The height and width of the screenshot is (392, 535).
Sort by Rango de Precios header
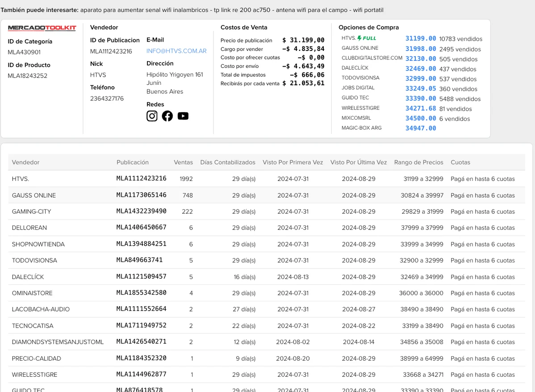coord(418,163)
